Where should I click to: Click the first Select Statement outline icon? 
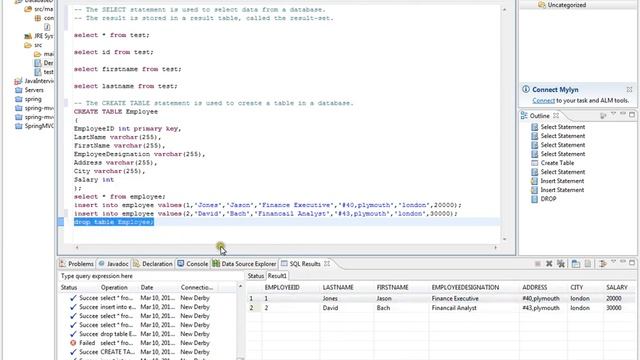pos(535,127)
